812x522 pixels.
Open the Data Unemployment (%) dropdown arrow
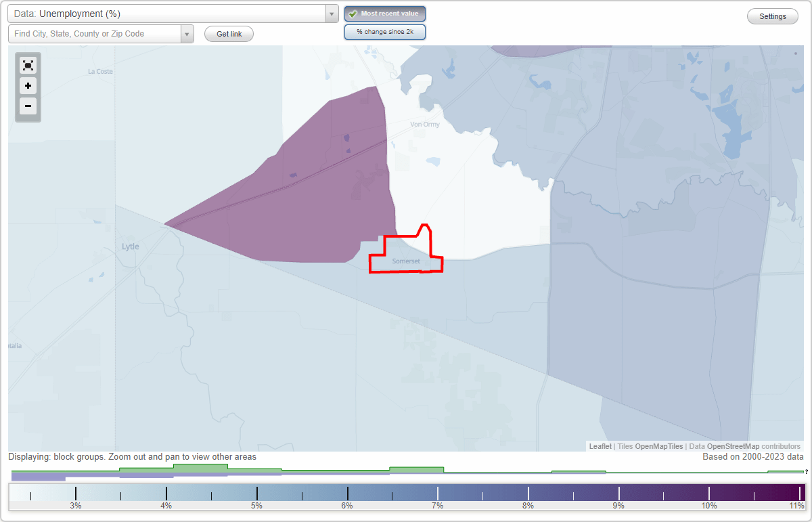pos(332,14)
